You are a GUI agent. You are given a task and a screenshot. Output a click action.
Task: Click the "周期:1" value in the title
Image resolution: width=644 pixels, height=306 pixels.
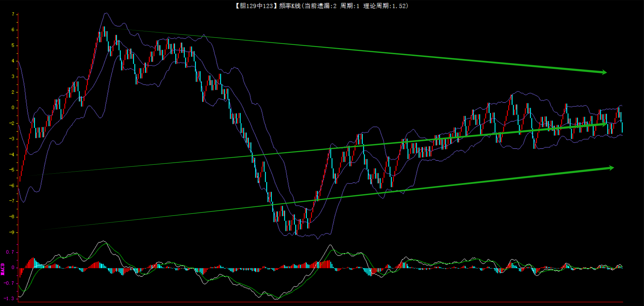(x=350, y=6)
